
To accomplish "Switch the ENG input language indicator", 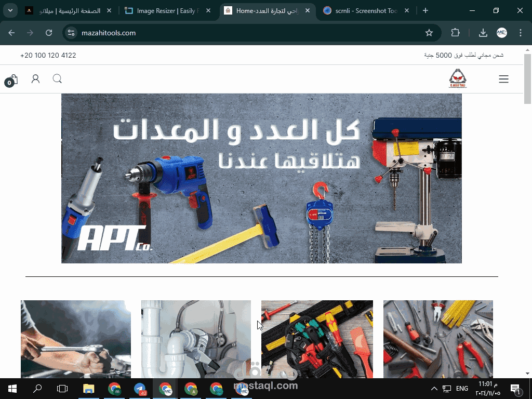I will pos(462,389).
